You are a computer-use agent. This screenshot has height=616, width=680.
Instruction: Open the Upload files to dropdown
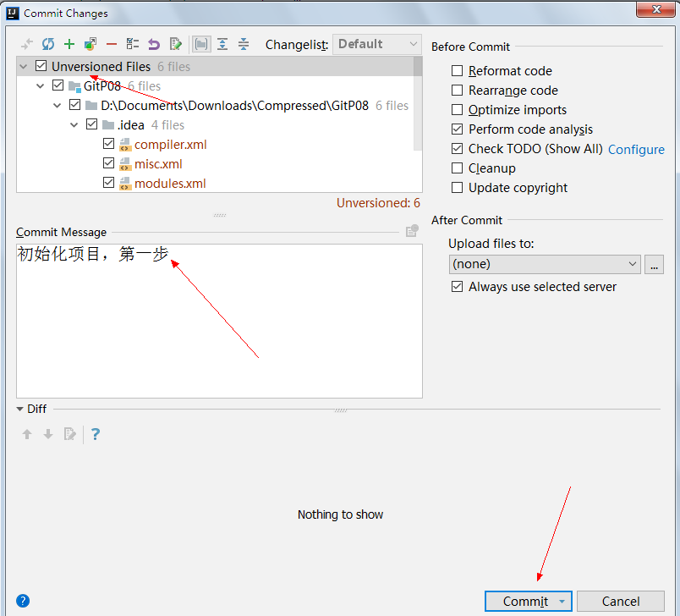click(545, 264)
